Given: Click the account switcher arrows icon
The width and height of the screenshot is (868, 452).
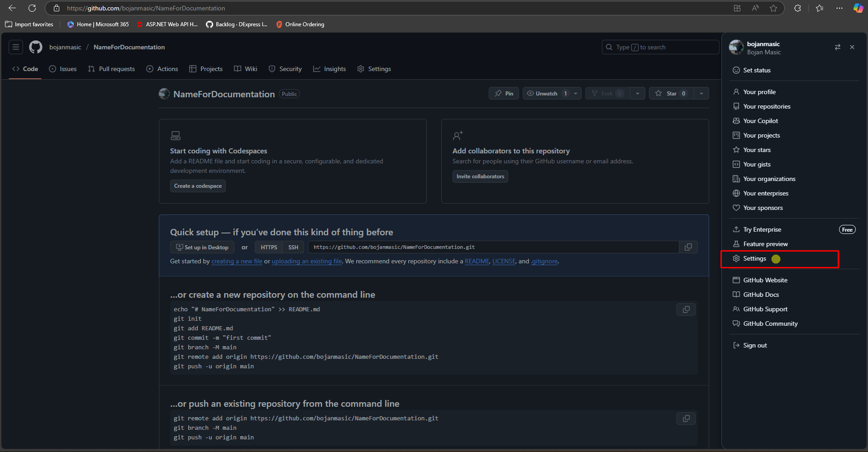Looking at the screenshot, I should coord(838,47).
